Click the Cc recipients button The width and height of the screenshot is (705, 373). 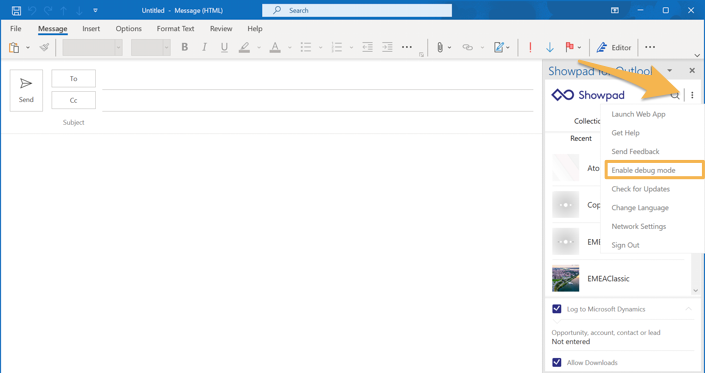coord(73,100)
